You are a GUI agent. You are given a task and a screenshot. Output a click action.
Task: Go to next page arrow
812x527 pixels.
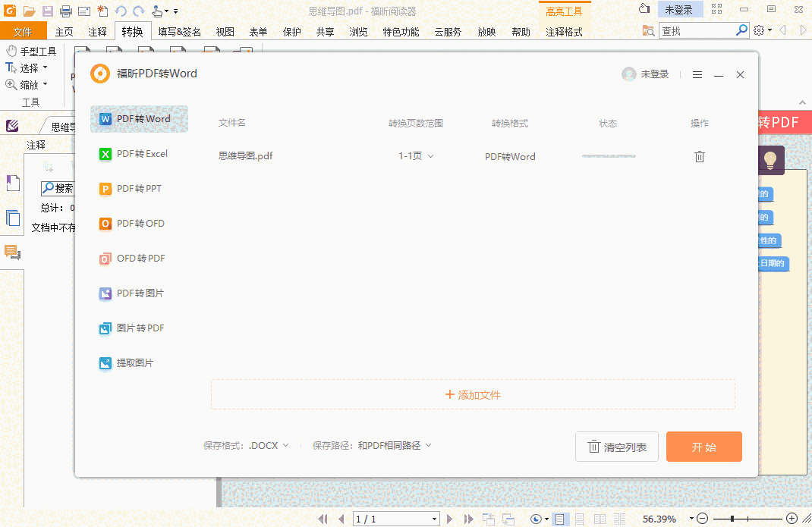pyautogui.click(x=450, y=519)
